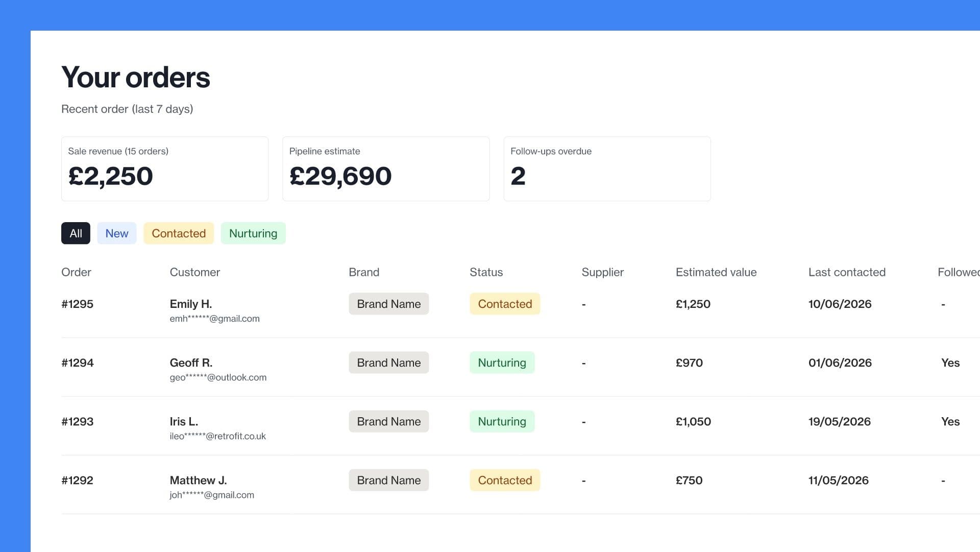Sort by Estimated value column header
Screen dimensions: 980x552
(716, 272)
